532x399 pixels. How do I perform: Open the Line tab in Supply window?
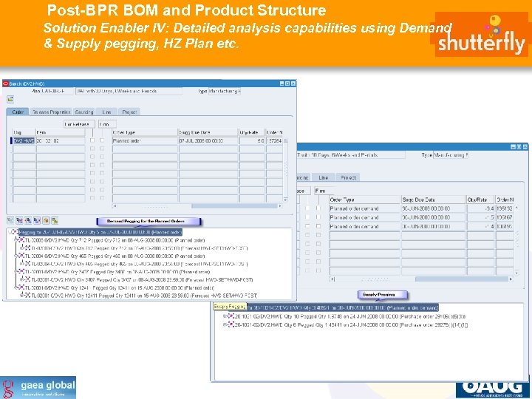106,112
